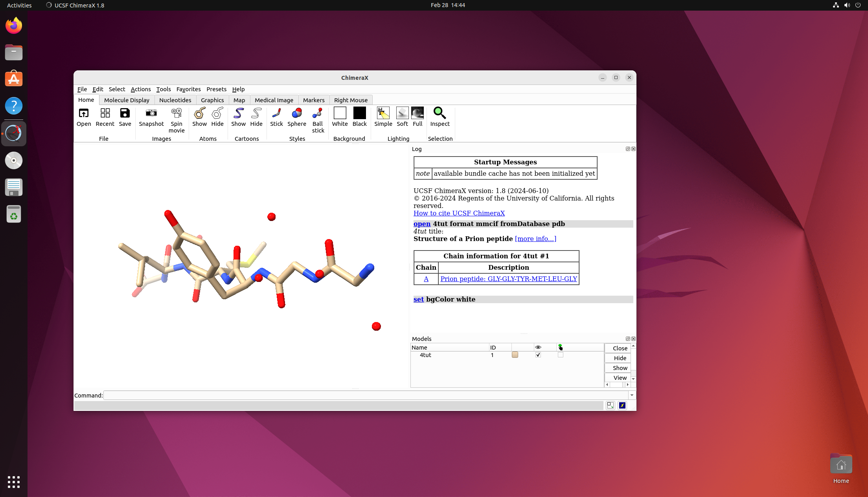Open the Presets menu
868x497 pixels.
pyautogui.click(x=216, y=89)
